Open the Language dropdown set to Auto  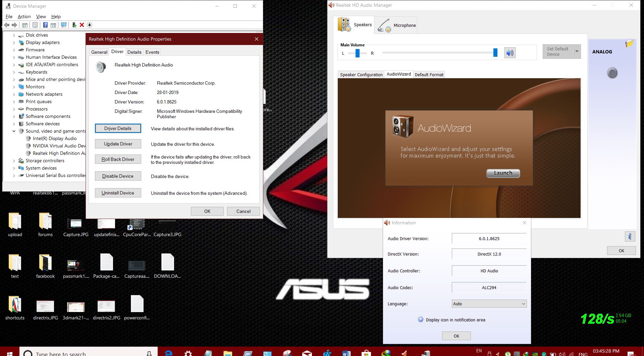click(489, 304)
